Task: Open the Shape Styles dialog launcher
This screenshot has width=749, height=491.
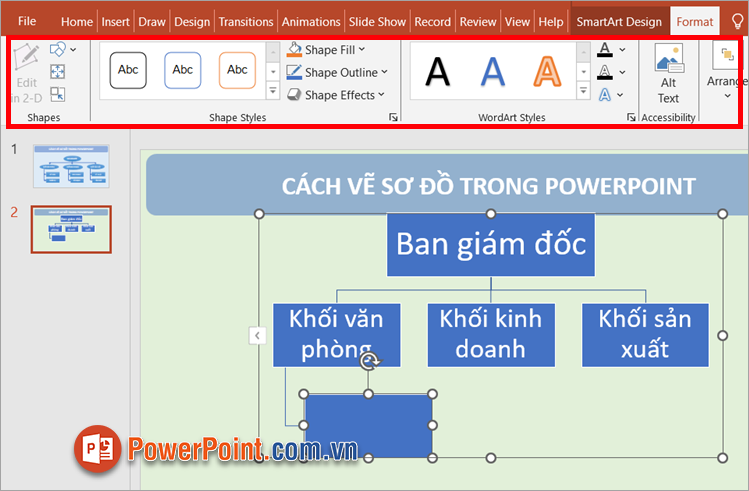Action: [x=393, y=117]
